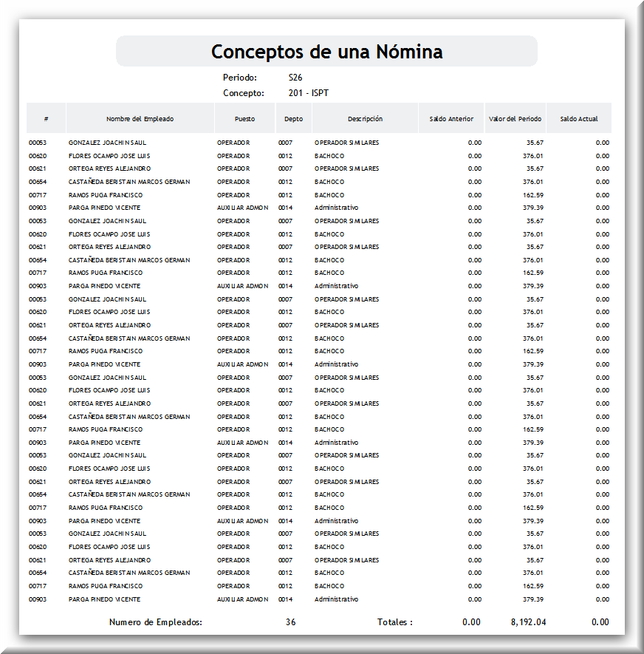Select the 'Puesto' column header
Screen dimensions: 644x654
244,119
